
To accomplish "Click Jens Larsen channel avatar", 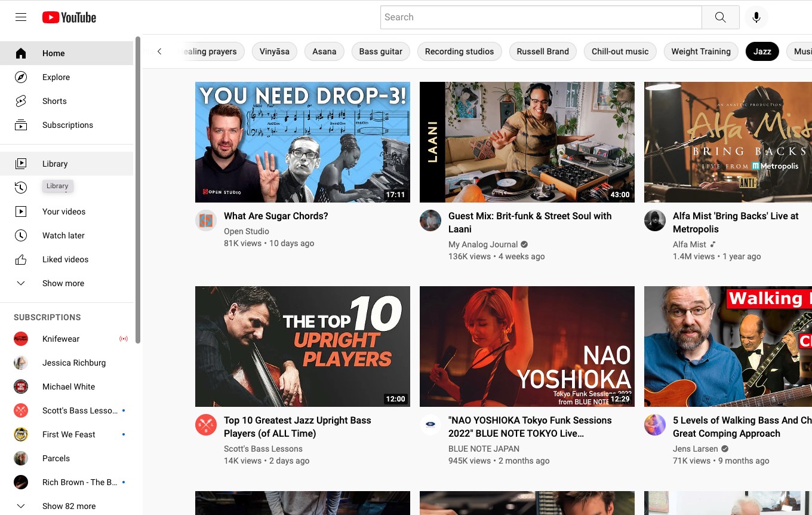I will click(x=655, y=425).
